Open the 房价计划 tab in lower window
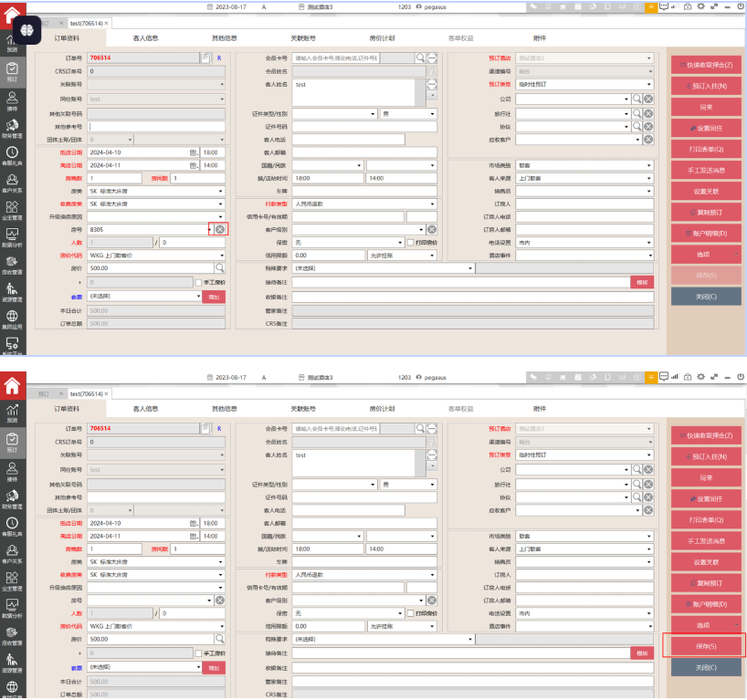This screenshot has width=747, height=700. [381, 409]
